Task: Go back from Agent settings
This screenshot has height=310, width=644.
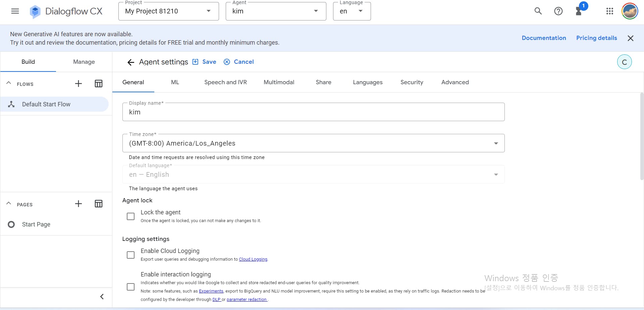Action: click(x=131, y=62)
